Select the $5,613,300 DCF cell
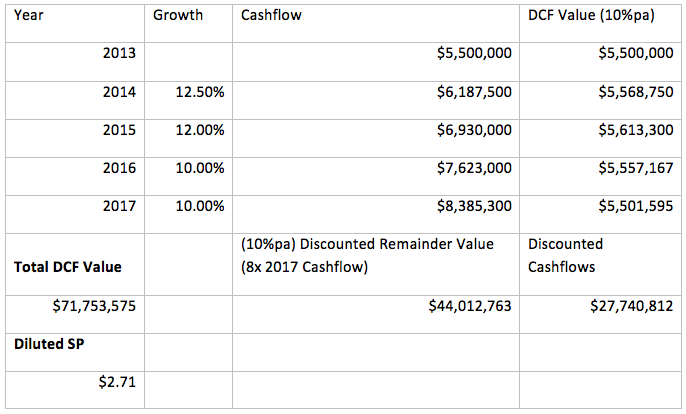The height and width of the screenshot is (414, 686). pos(632,129)
